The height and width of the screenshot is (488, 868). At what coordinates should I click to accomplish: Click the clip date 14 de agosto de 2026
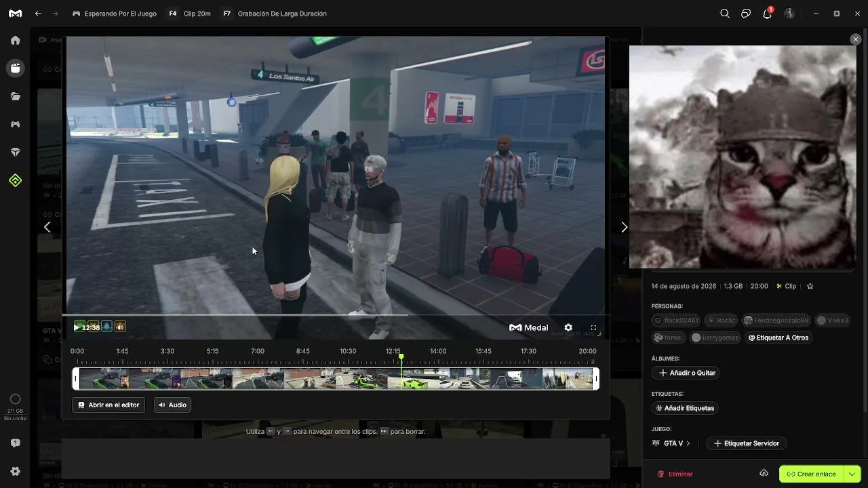(684, 286)
